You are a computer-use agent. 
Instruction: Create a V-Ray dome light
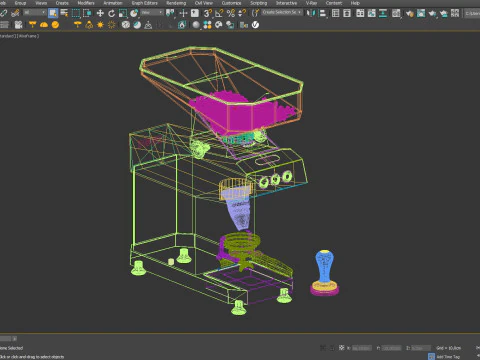point(44,25)
